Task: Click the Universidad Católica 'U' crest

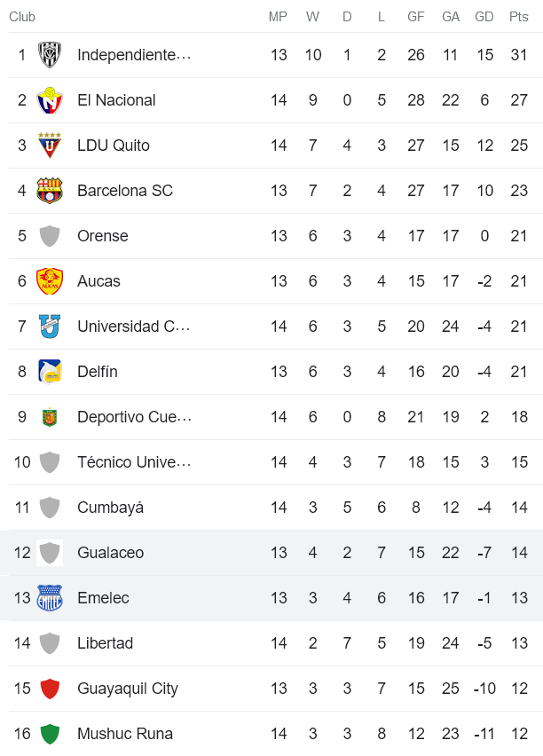Action: pyautogui.click(x=50, y=327)
